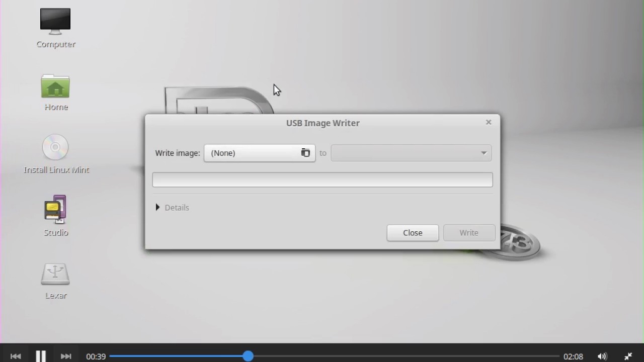Viewport: 644px width, 362px height.
Task: Launch the Install Linux Mint disc icon
Action: pyautogui.click(x=55, y=147)
